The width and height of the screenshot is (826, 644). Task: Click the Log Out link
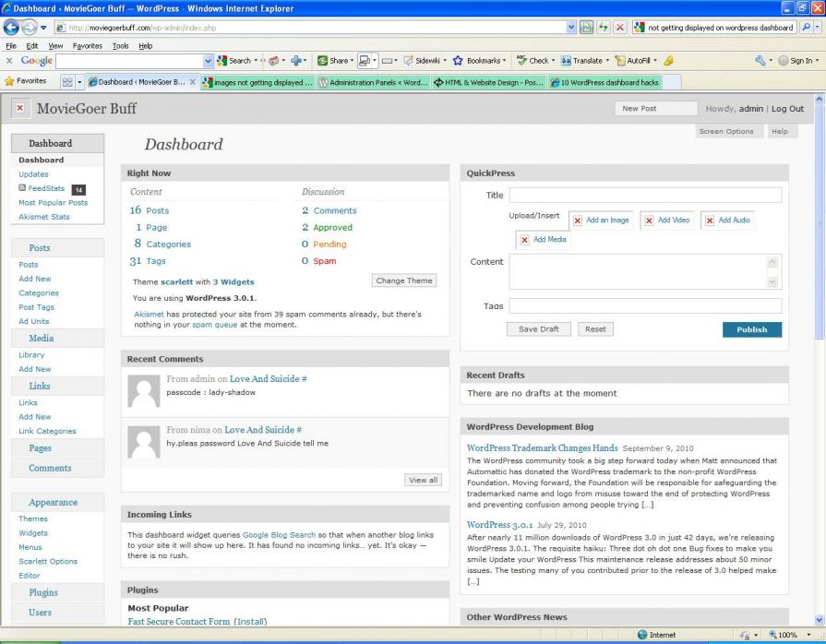pyautogui.click(x=787, y=109)
